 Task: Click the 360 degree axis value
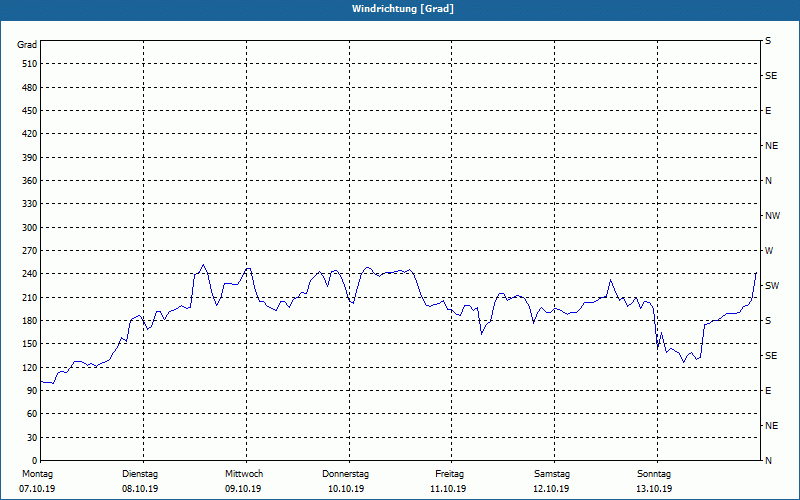[30, 181]
